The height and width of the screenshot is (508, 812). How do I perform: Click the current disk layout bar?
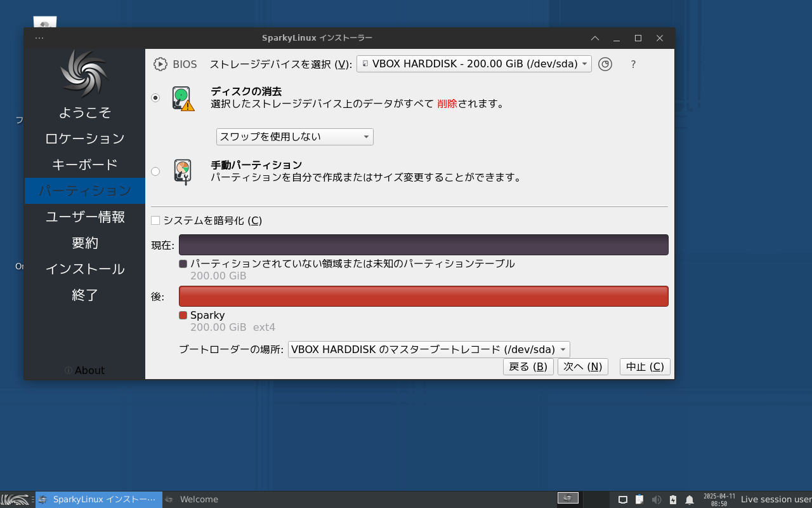pos(424,245)
